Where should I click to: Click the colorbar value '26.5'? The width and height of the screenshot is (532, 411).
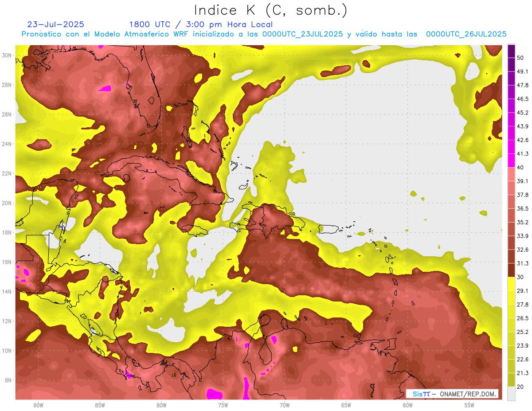[523, 318]
